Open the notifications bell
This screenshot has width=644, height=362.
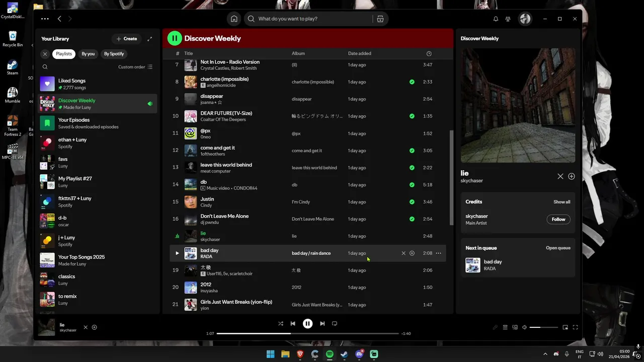496,19
